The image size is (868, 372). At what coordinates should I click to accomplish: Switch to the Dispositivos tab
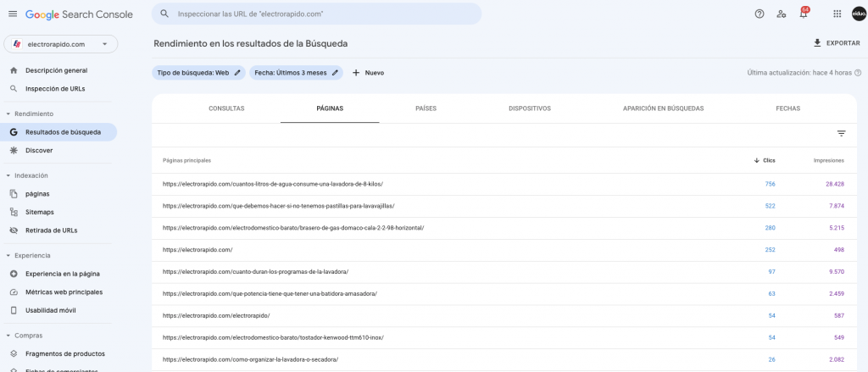pyautogui.click(x=530, y=108)
